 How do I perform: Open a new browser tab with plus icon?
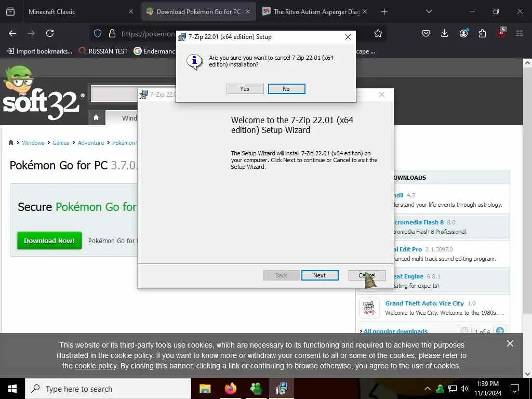click(384, 12)
